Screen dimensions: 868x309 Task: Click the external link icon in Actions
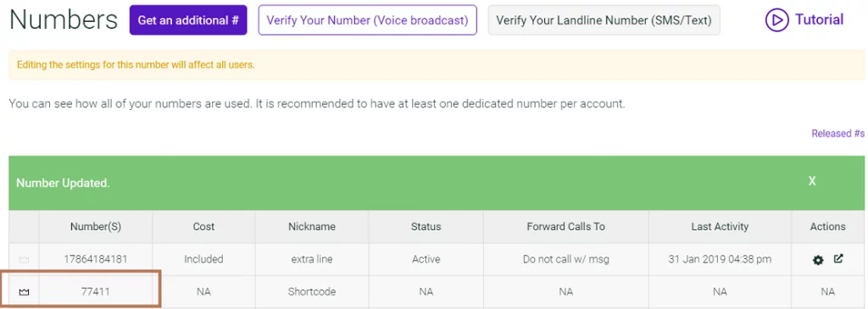[x=838, y=259]
